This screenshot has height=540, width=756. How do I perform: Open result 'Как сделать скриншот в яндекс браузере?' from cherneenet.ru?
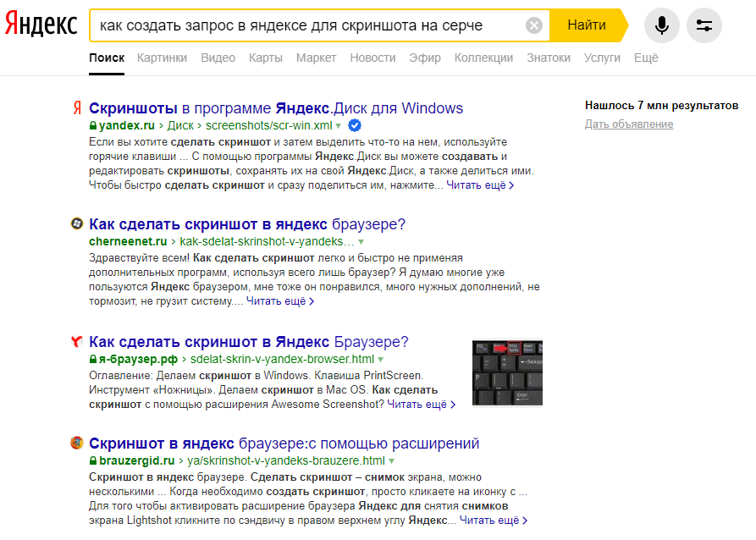click(x=247, y=224)
